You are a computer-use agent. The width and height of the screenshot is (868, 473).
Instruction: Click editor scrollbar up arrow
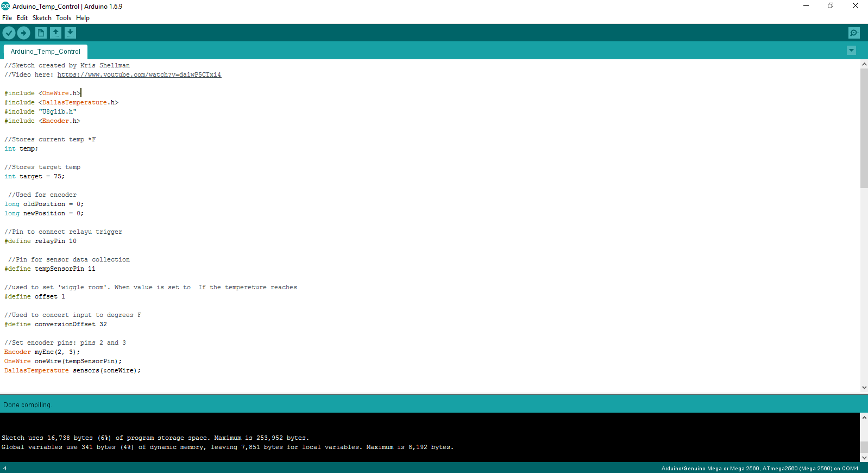click(x=864, y=64)
